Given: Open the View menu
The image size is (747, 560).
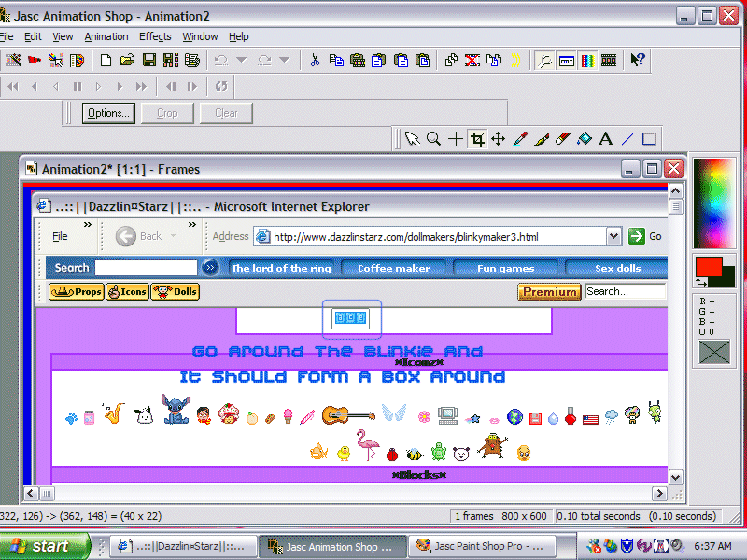Looking at the screenshot, I should click(x=63, y=36).
